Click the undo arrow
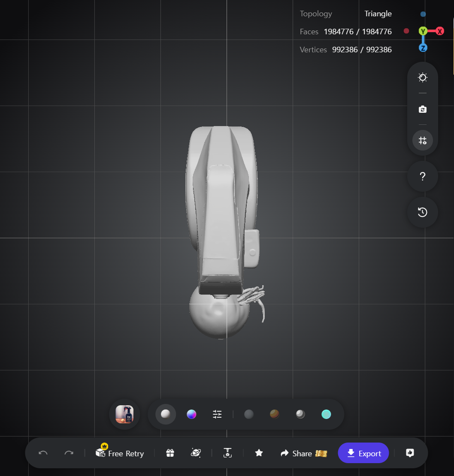Screen dimensions: 454x476 click(43, 453)
